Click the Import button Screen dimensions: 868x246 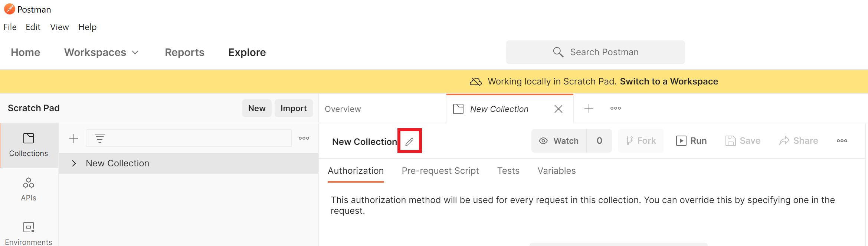pyautogui.click(x=294, y=108)
